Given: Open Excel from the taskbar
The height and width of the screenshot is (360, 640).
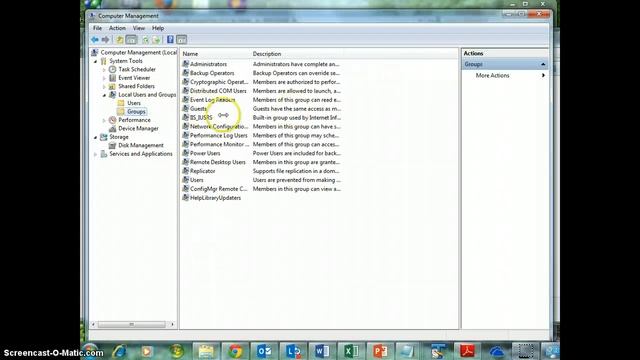Looking at the screenshot, I should click(351, 351).
